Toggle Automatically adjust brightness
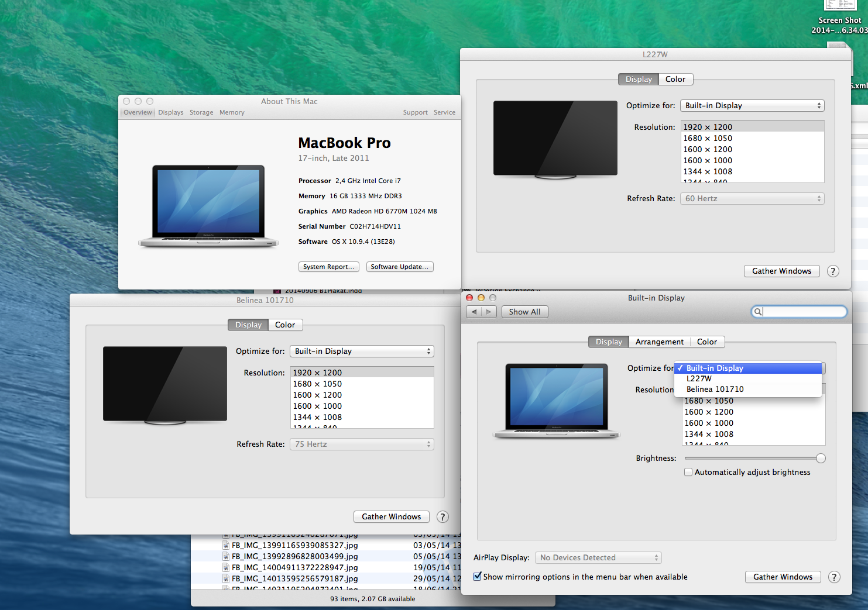Image resolution: width=868 pixels, height=610 pixels. click(x=688, y=472)
